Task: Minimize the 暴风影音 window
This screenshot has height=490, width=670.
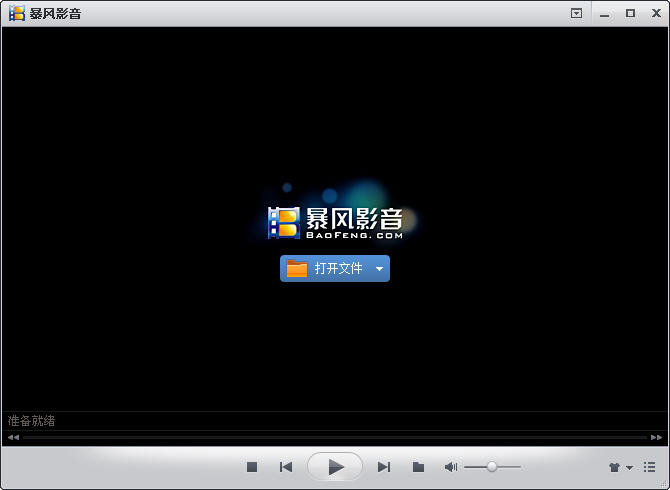Action: tap(604, 14)
